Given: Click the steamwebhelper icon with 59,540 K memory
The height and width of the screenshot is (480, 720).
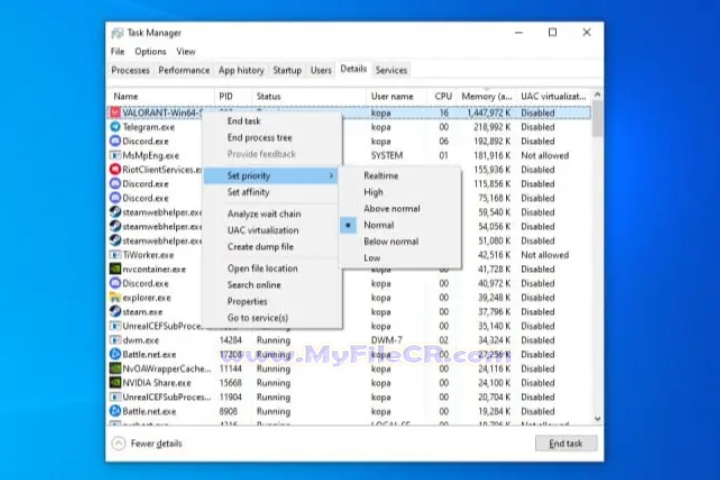Looking at the screenshot, I should click(115, 212).
